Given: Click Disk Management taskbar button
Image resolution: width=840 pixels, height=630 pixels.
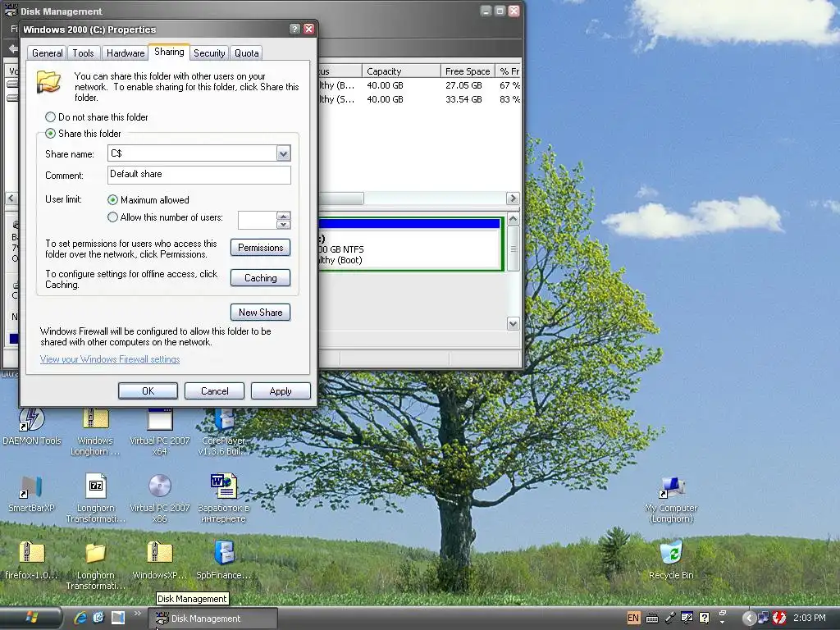Looking at the screenshot, I should pyautogui.click(x=212, y=619).
